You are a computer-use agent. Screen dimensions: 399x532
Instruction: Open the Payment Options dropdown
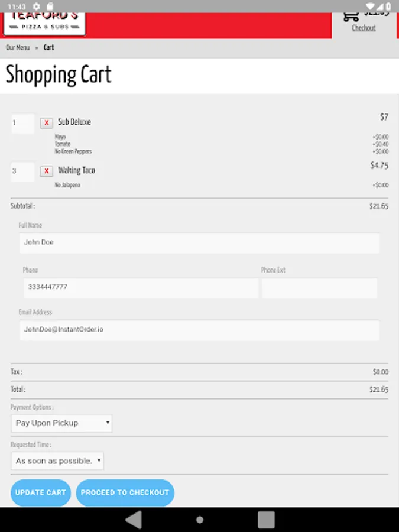click(61, 423)
